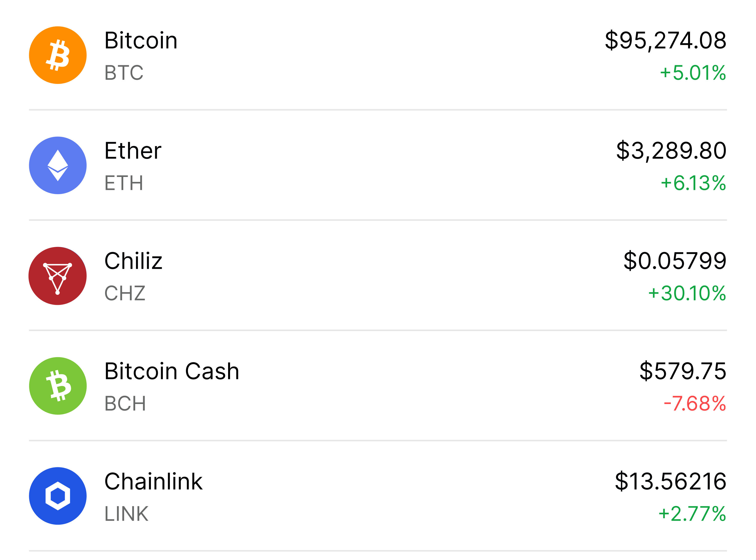Tap Bitcoin +5.01% change value
The height and width of the screenshot is (560, 756).
coord(693,72)
